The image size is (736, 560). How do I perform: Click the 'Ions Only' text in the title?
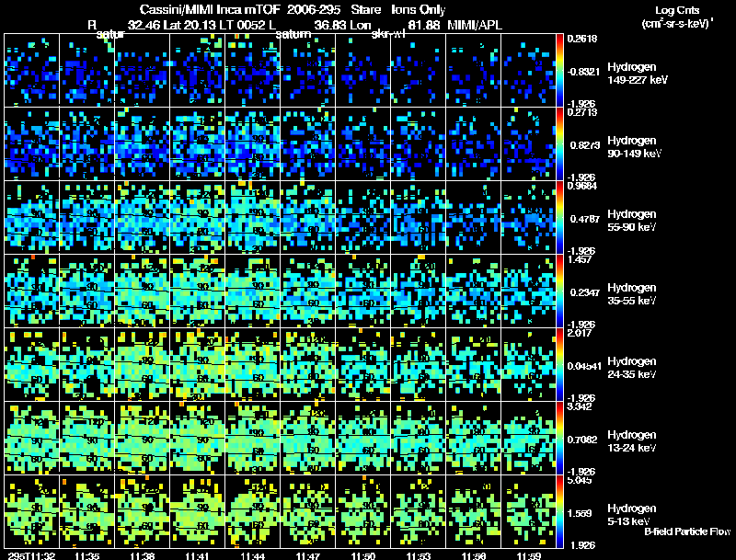(x=419, y=10)
